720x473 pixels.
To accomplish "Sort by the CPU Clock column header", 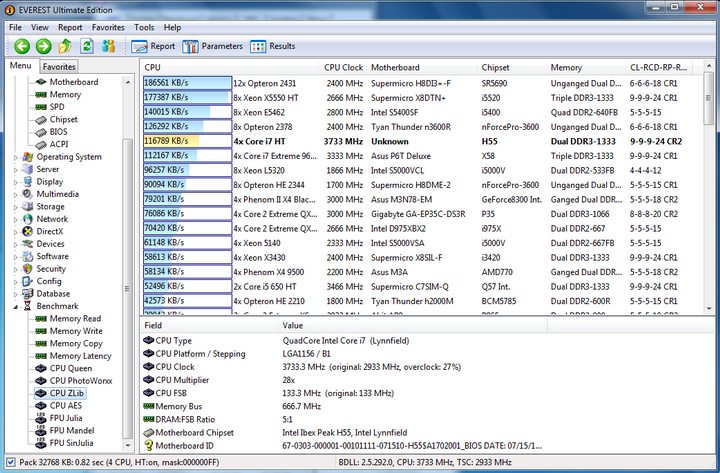I will click(x=343, y=68).
